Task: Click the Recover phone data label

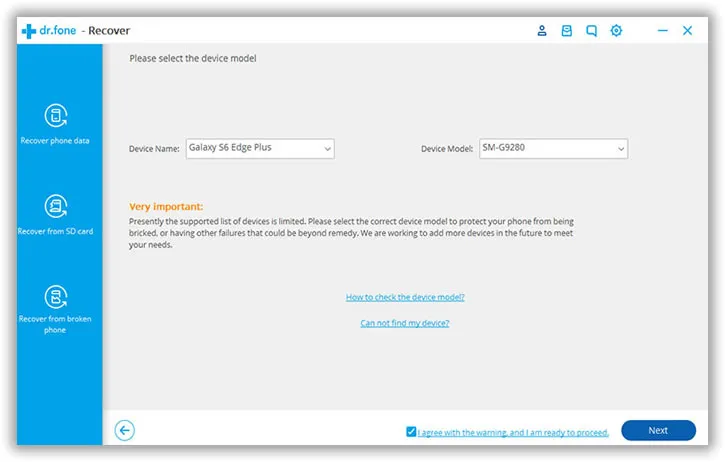Action: (55, 141)
